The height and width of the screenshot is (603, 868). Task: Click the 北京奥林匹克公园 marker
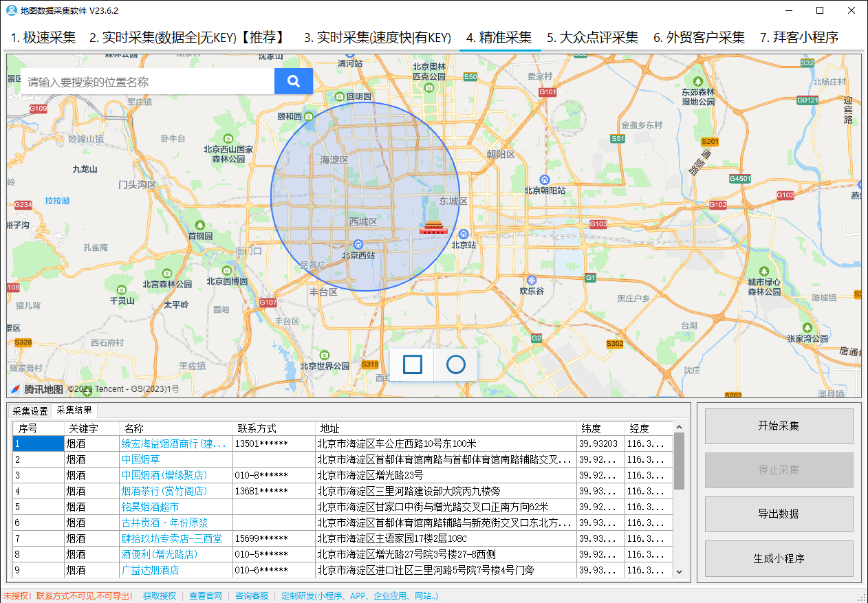pyautogui.click(x=429, y=87)
